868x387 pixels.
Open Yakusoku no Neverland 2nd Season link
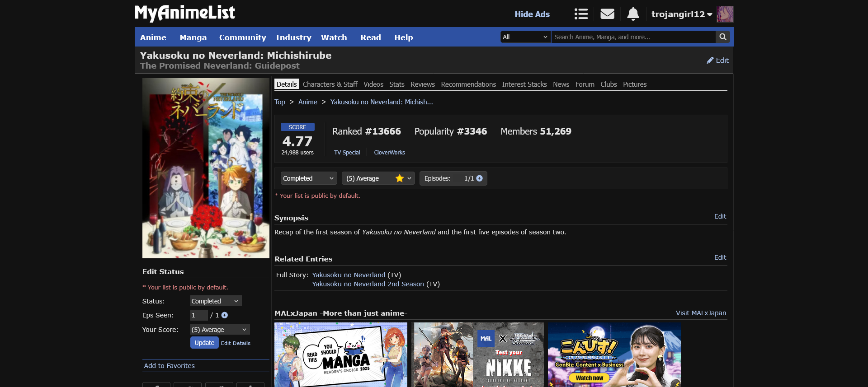click(368, 284)
